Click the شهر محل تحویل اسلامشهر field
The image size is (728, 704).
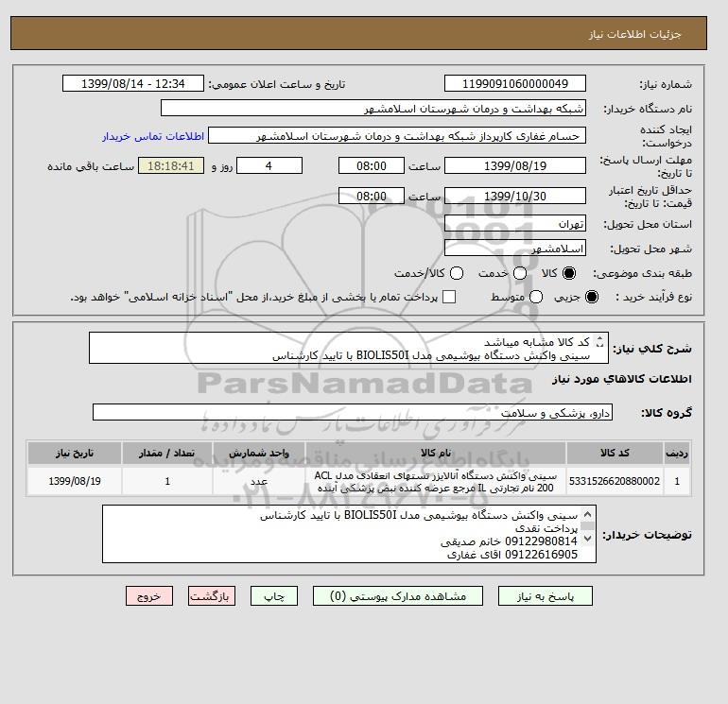(515, 249)
